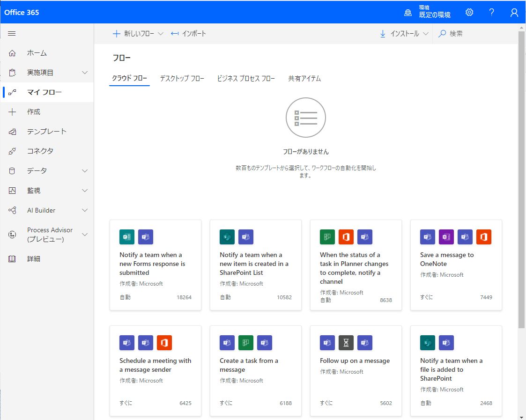Screen dimensions: 526x420
Task: Click SharePoint icon on SharePoint List card
Action: 227,237
